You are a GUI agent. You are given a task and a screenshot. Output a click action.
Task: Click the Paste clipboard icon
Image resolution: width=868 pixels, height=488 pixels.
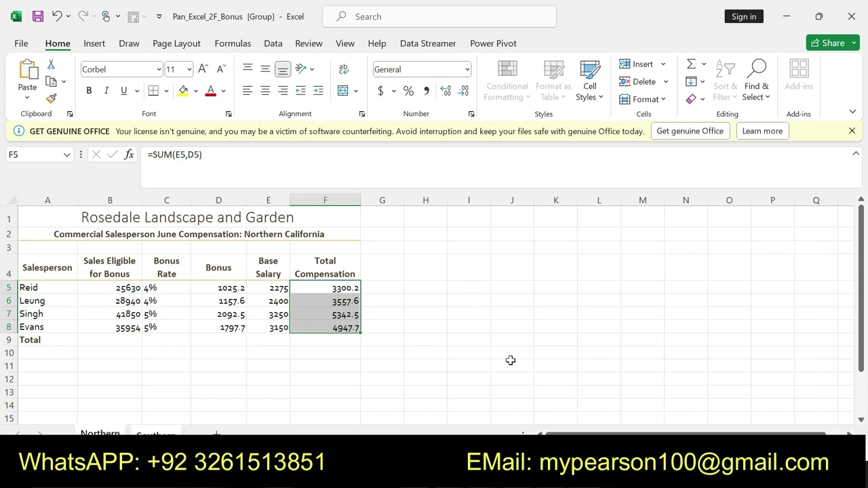pos(27,69)
